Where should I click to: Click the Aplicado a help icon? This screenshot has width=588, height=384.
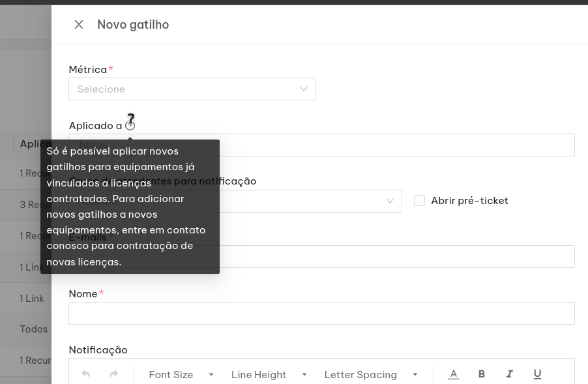pos(130,126)
